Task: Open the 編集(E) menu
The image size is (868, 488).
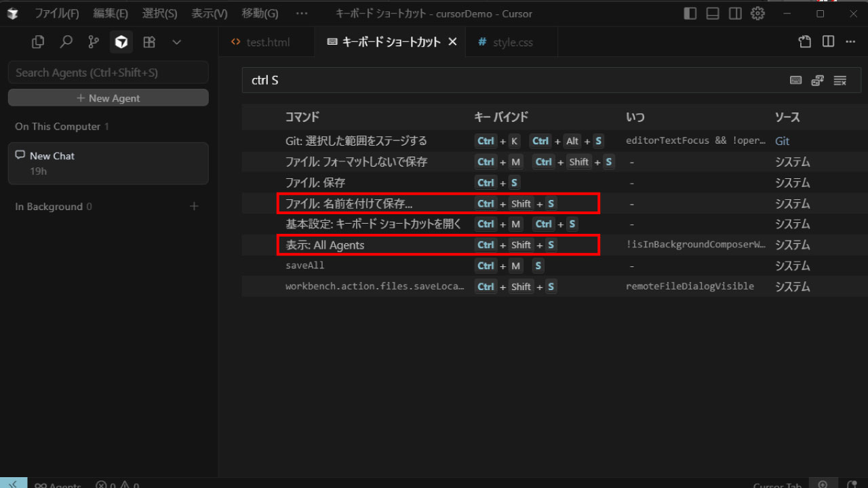Action: point(111,14)
